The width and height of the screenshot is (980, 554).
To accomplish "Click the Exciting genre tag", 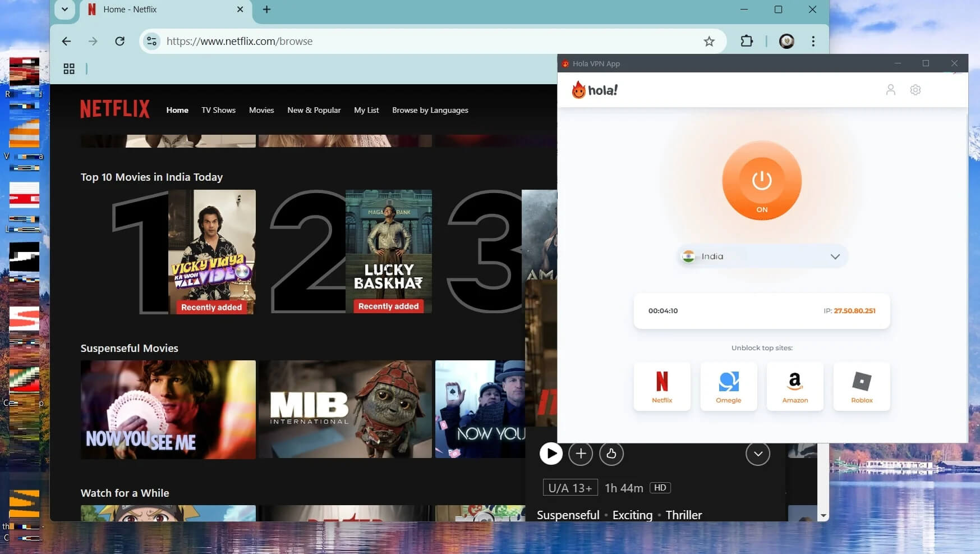I will (633, 515).
